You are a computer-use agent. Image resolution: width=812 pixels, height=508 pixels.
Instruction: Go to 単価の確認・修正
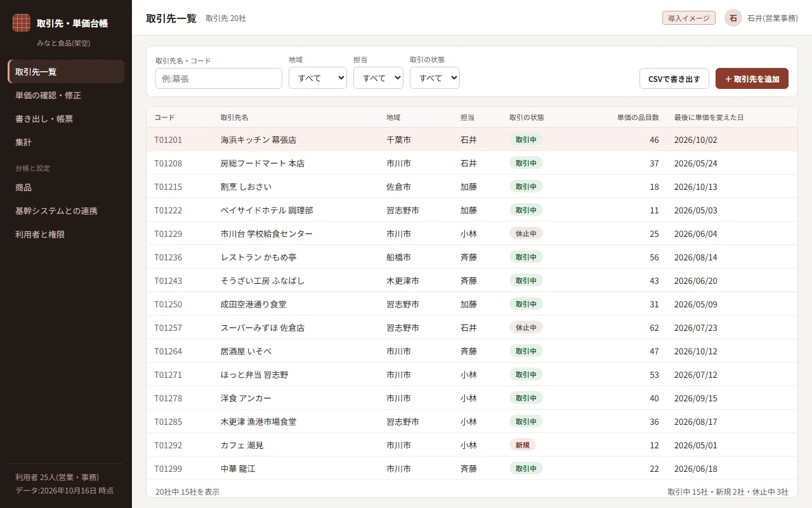pyautogui.click(x=66, y=95)
